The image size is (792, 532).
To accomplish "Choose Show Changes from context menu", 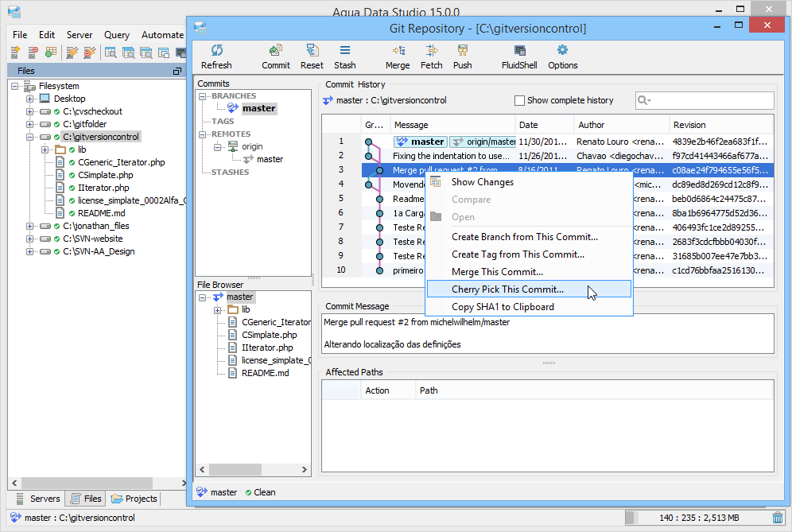I will coord(530,182).
